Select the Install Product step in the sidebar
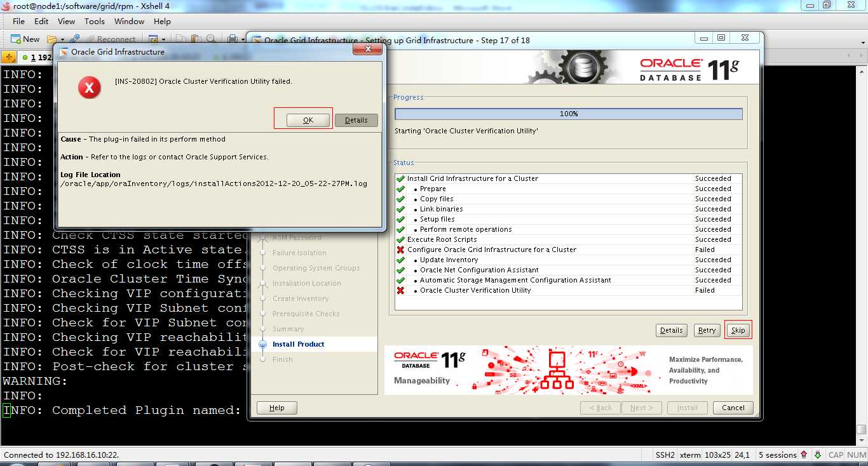The width and height of the screenshot is (868, 466). (x=298, y=344)
